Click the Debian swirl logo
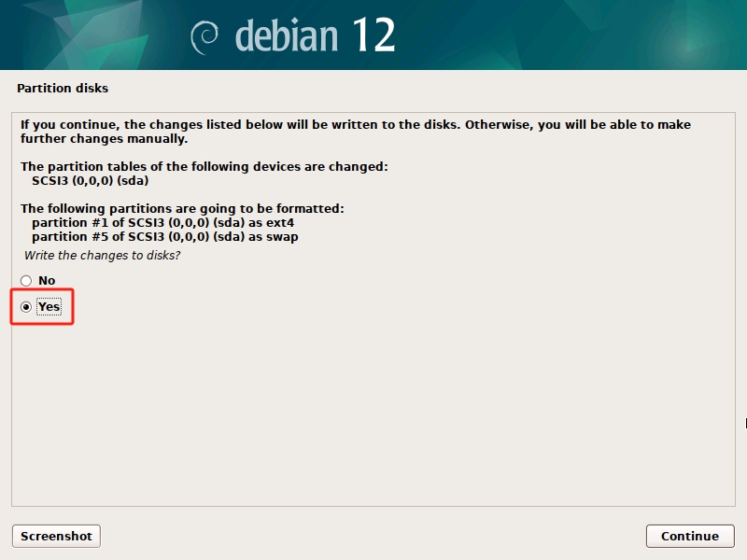The image size is (747, 560). coord(204,37)
